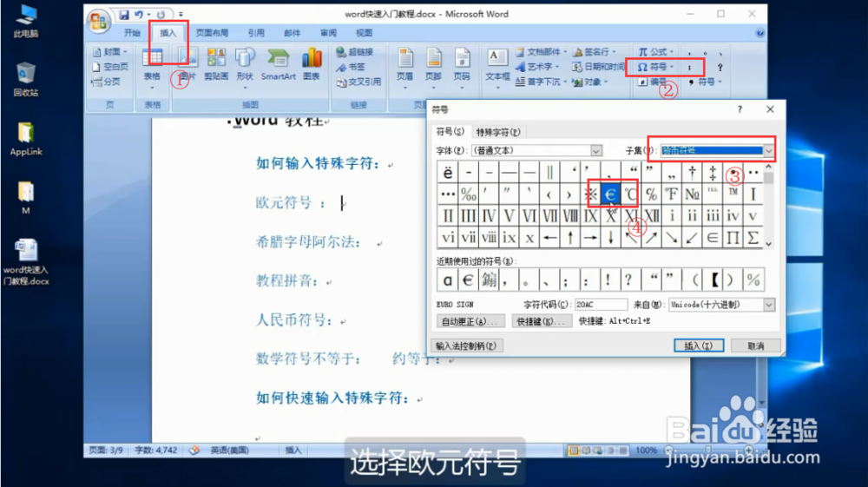Select the ë symbol in grid

[447, 173]
